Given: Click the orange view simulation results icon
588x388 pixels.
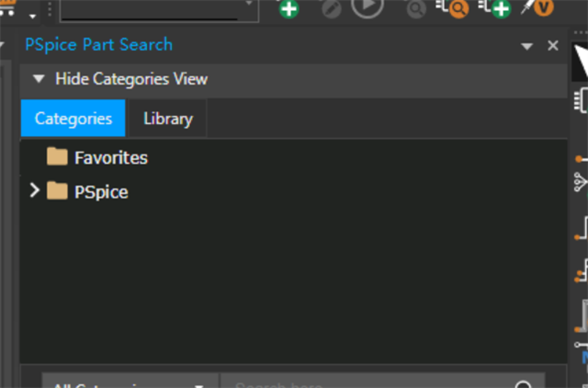Looking at the screenshot, I should click(453, 8).
